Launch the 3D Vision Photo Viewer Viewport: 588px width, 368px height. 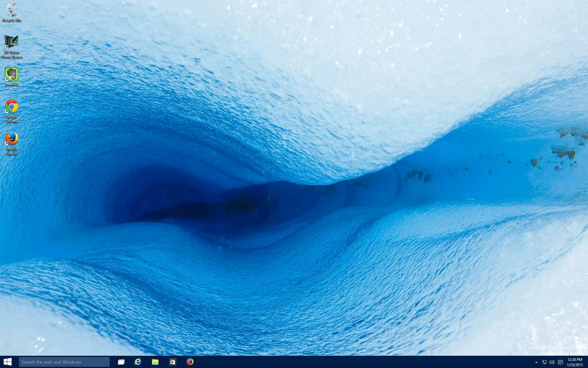11,41
